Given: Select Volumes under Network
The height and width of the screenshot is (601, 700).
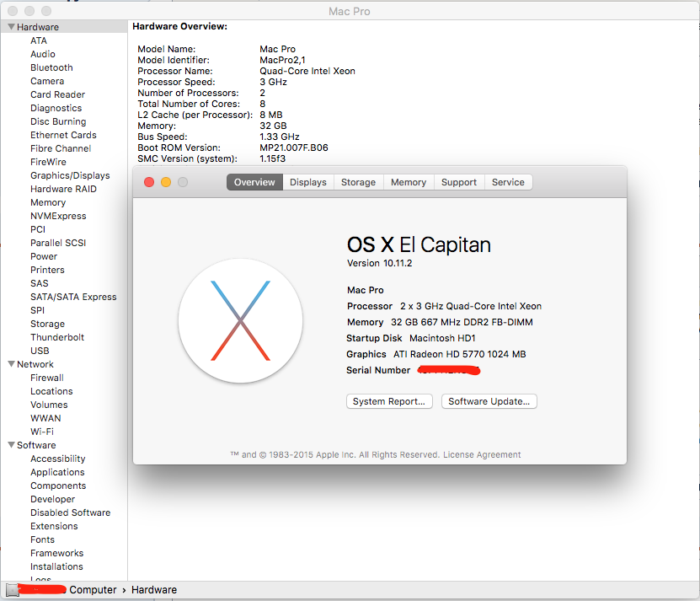Looking at the screenshot, I should tap(49, 405).
